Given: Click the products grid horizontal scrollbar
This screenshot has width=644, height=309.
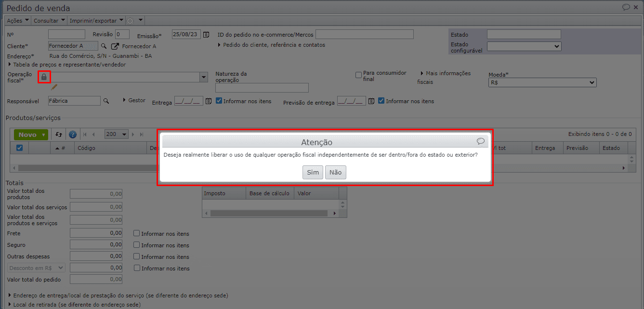Looking at the screenshot, I should click(x=319, y=168).
